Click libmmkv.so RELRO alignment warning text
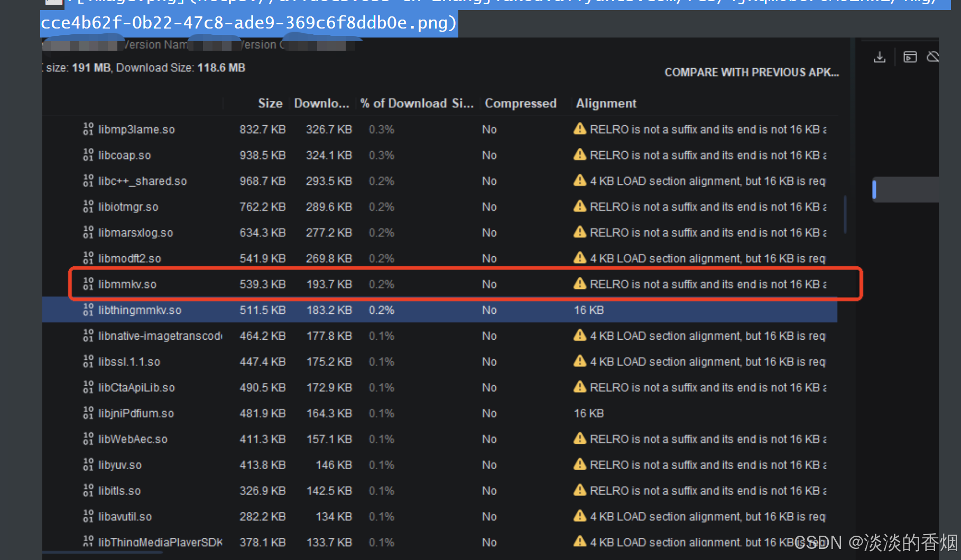The image size is (961, 560). (x=708, y=284)
